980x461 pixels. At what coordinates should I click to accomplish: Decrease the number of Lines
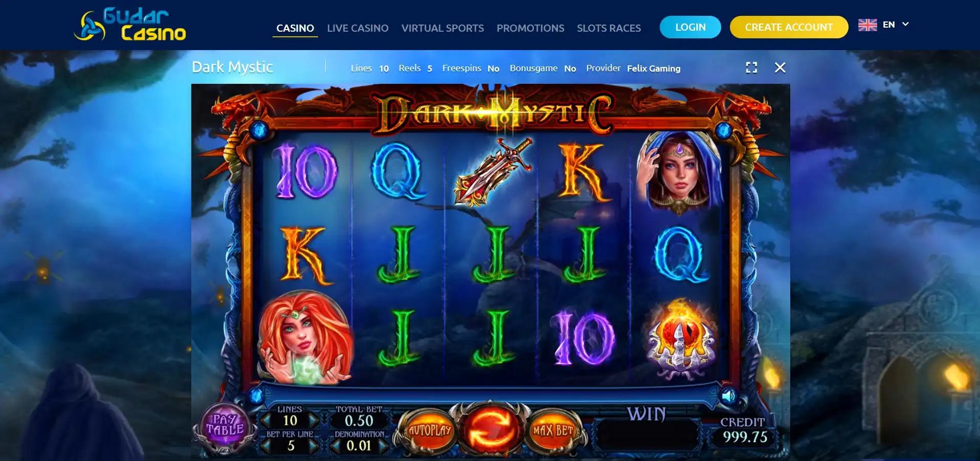(x=266, y=421)
